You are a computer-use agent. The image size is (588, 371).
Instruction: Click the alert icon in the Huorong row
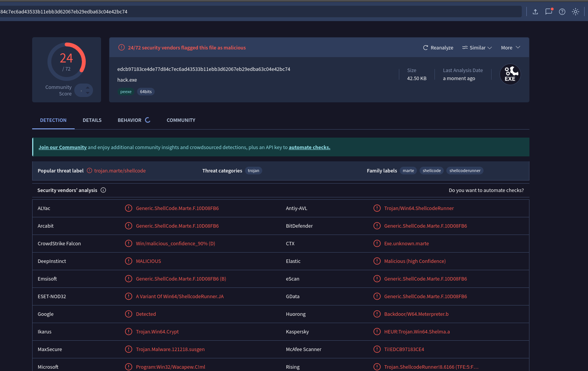pos(377,314)
